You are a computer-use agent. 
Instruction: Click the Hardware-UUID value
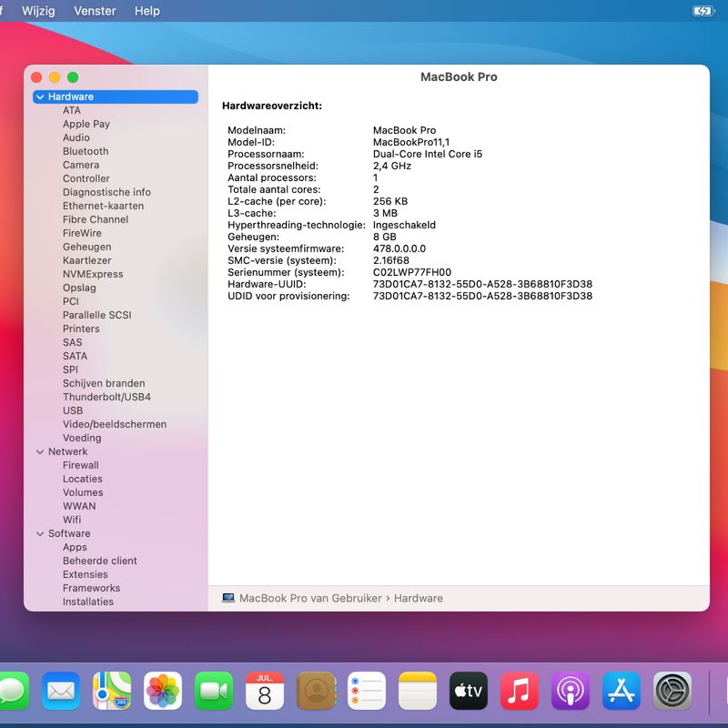(482, 284)
